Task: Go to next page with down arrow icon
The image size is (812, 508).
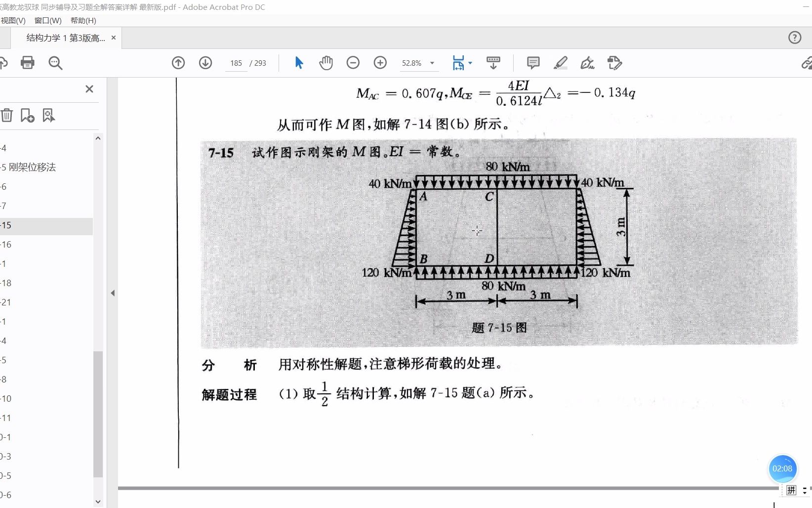Action: (205, 63)
